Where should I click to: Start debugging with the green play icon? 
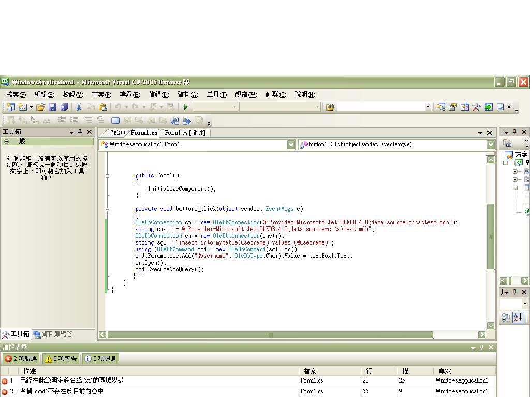coord(185,107)
